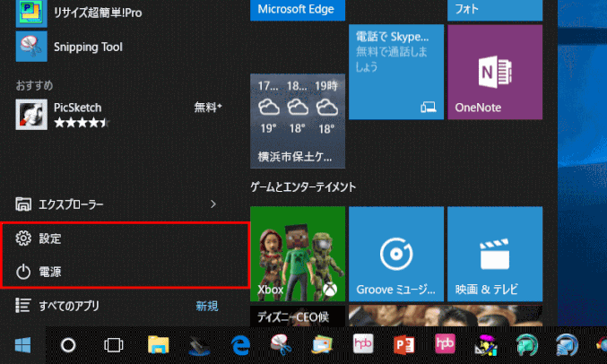Click the リサイズ超簡単!Pro app icon
Viewport: 607px width, 364px height.
31,13
